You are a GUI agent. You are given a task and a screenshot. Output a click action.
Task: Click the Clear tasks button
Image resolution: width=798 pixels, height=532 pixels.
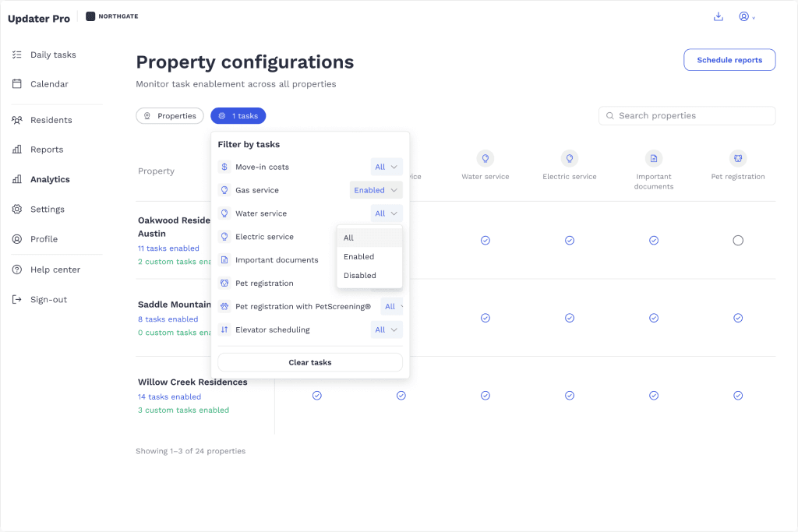pos(310,362)
